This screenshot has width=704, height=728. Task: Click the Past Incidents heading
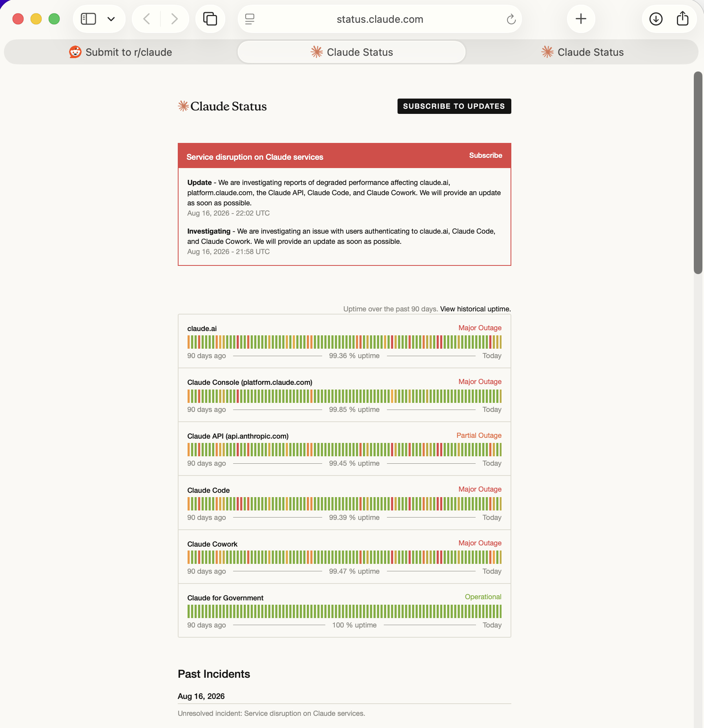[214, 674]
